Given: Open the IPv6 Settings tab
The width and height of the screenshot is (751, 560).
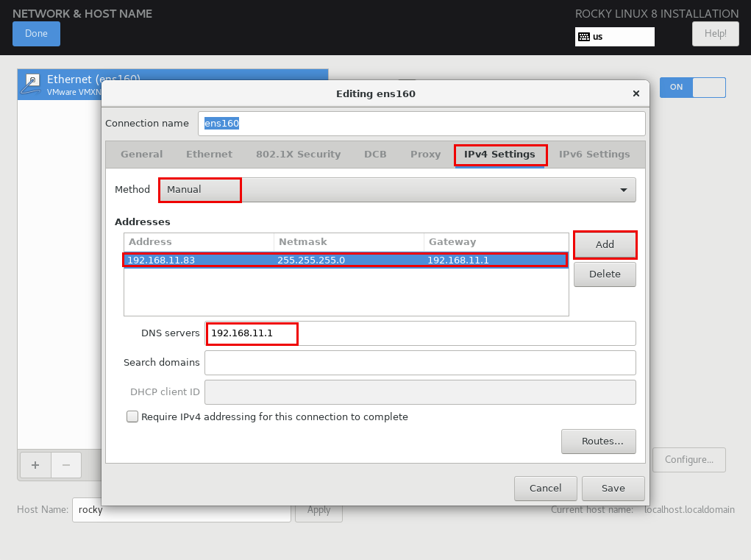Looking at the screenshot, I should [x=594, y=155].
